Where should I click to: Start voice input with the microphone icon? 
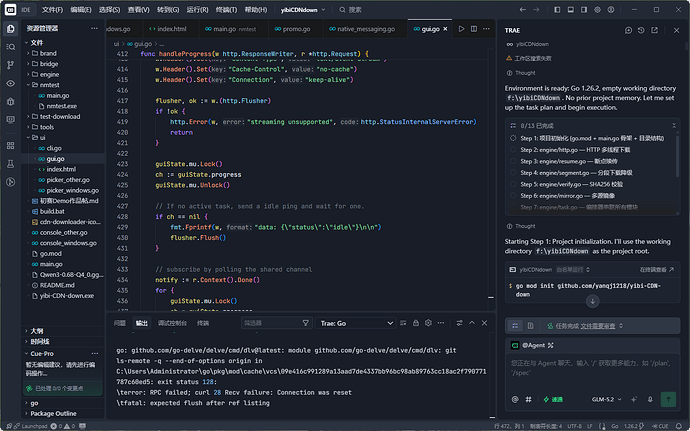650,399
